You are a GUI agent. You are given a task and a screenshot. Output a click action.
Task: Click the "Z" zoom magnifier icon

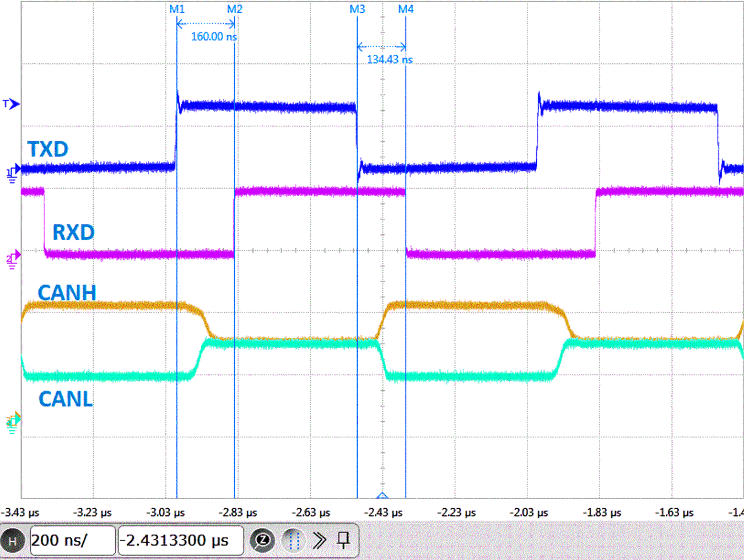point(263,541)
